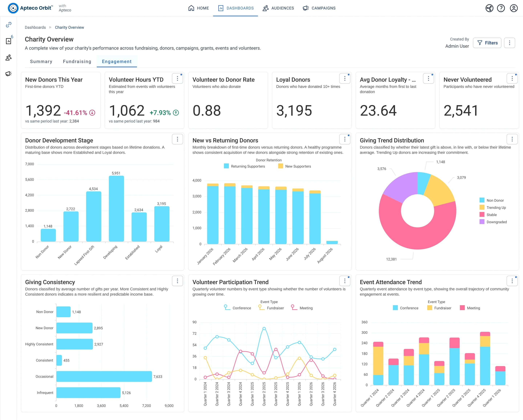Switch to the Fundraising tab

coord(77,62)
